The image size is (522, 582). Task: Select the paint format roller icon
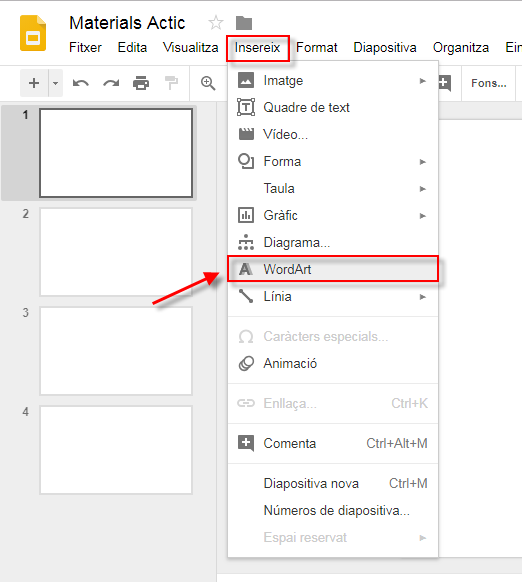click(x=171, y=83)
